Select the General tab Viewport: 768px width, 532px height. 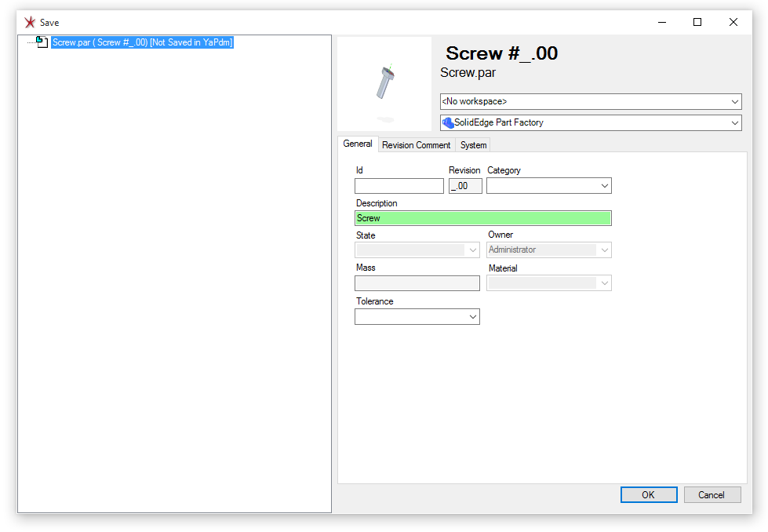tap(358, 144)
